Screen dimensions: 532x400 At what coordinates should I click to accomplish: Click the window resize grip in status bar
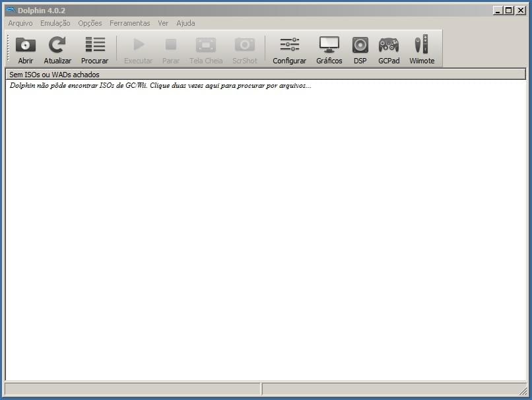[523, 391]
